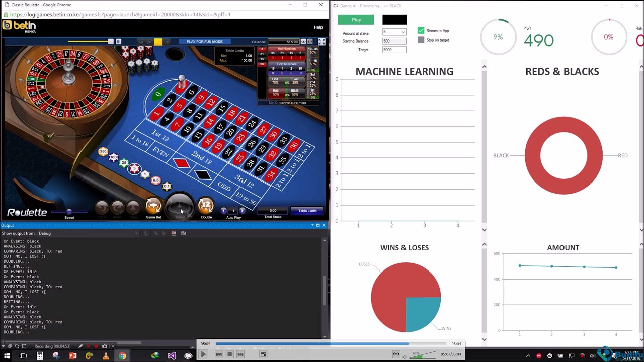
Task: Select the Classic Roulette Chrome tab title
Action: [41, 5]
